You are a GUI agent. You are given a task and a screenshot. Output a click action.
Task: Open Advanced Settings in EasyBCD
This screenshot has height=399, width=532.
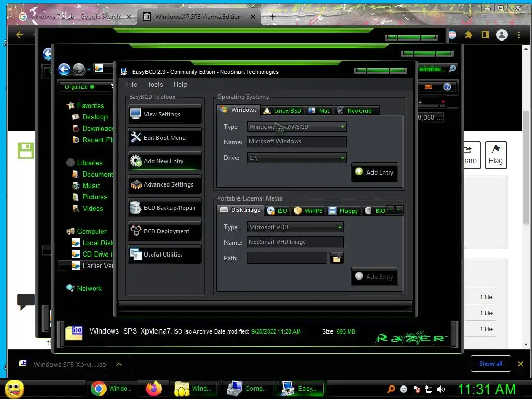coord(165,184)
